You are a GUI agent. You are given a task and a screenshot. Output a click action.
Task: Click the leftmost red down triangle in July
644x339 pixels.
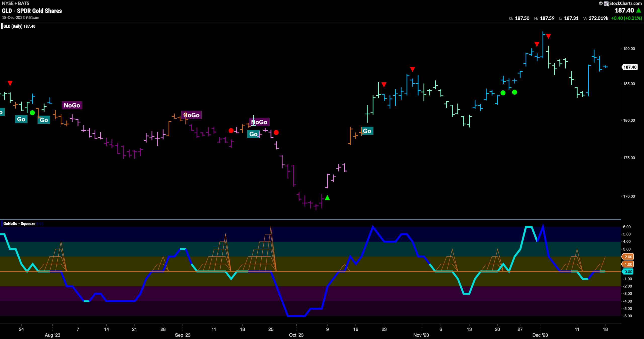point(10,83)
